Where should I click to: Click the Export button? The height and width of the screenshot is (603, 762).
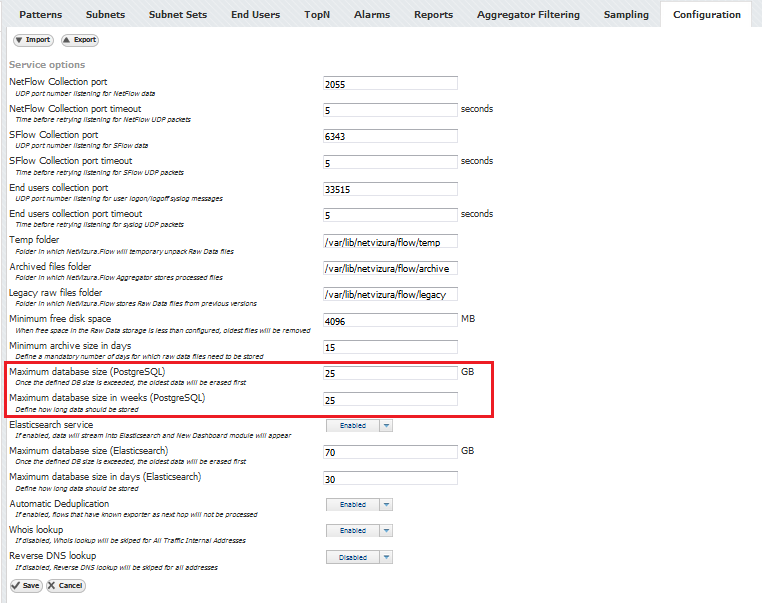click(79, 40)
